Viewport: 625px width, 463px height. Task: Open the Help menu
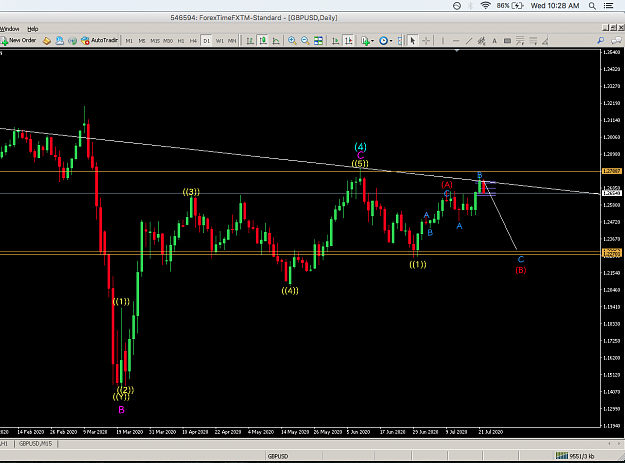tap(33, 29)
